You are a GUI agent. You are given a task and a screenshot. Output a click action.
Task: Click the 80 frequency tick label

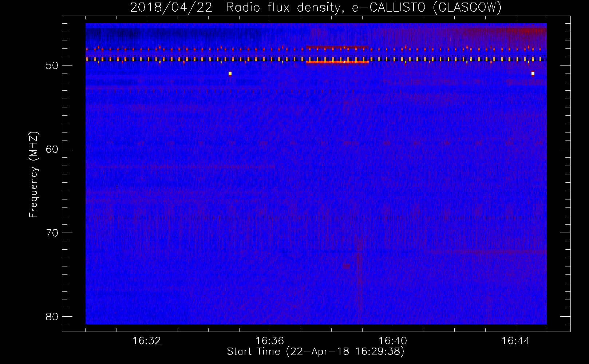pos(52,317)
